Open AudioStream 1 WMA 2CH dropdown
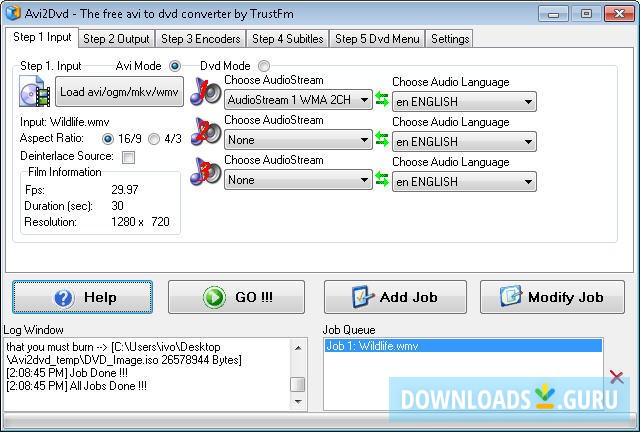 point(298,100)
